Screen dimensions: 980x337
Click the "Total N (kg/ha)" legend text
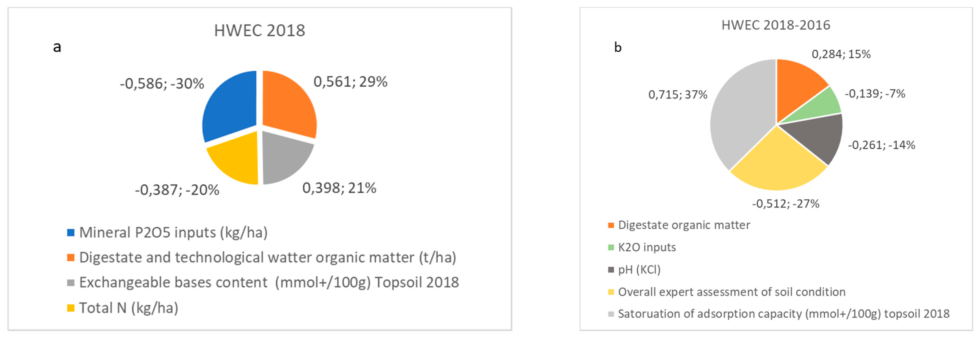click(x=129, y=308)
